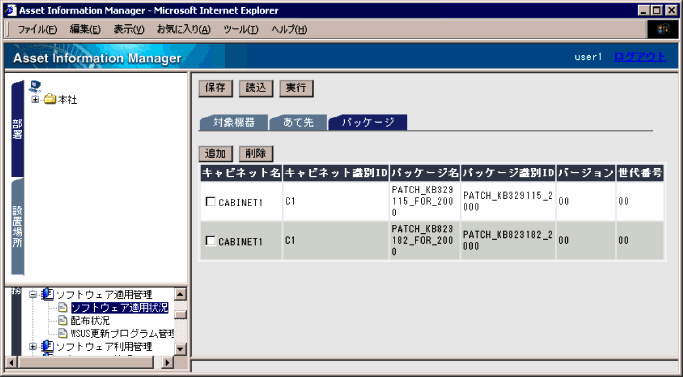Click the menu tree vertical scrollbar thumb
The width and height of the screenshot is (683, 377).
(x=180, y=314)
